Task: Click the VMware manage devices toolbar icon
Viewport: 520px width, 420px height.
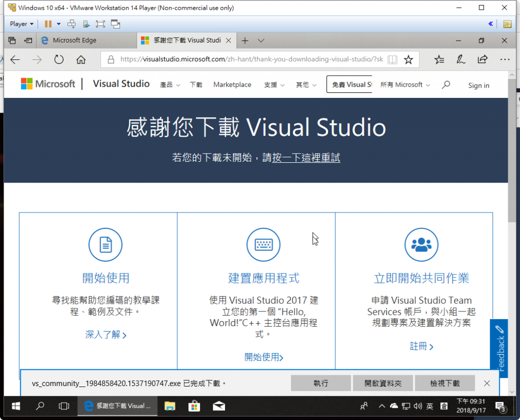Action: (x=86, y=24)
